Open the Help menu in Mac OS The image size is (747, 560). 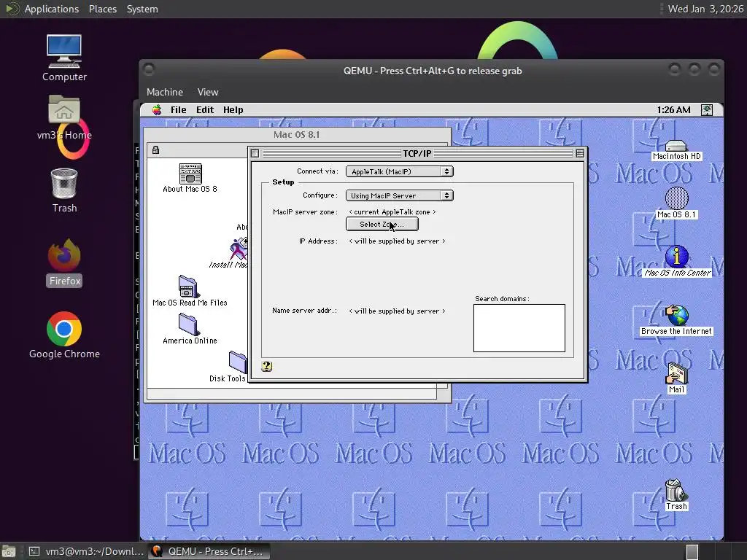[x=233, y=110]
